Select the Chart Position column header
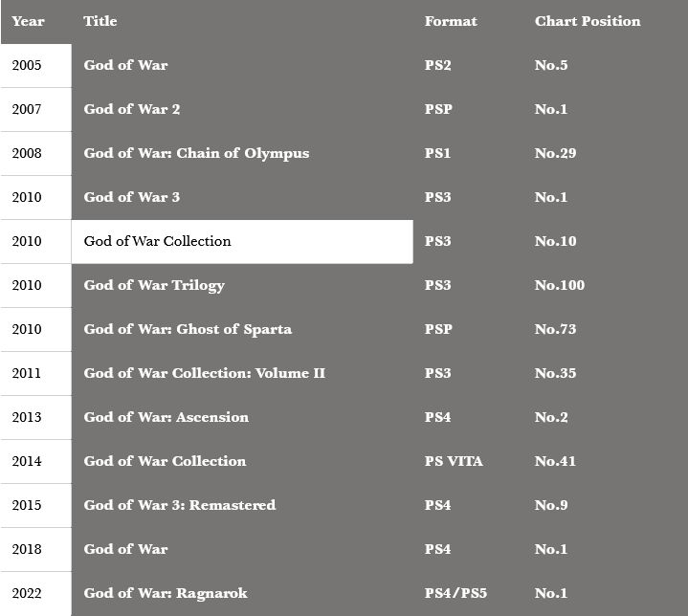The height and width of the screenshot is (616, 688). [588, 21]
